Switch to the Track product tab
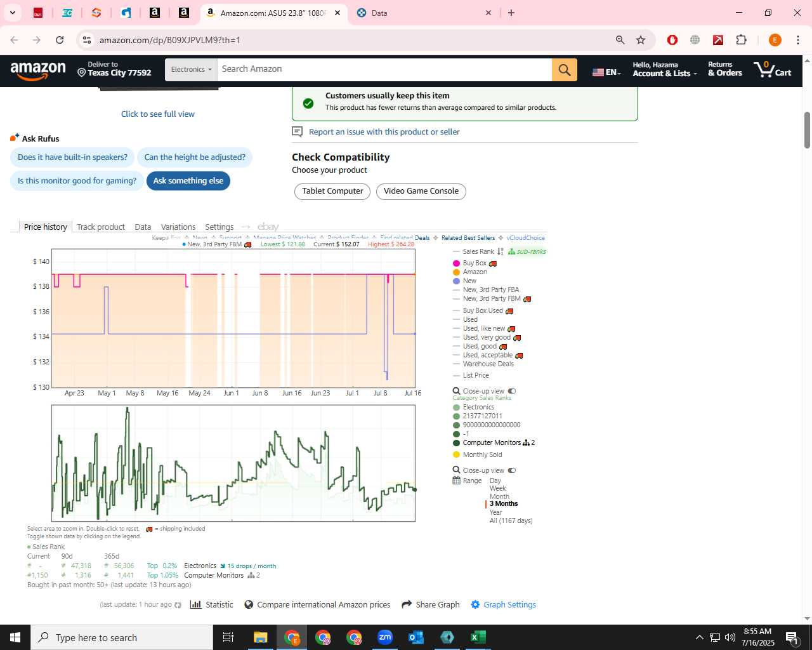812x650 pixels. tap(101, 227)
